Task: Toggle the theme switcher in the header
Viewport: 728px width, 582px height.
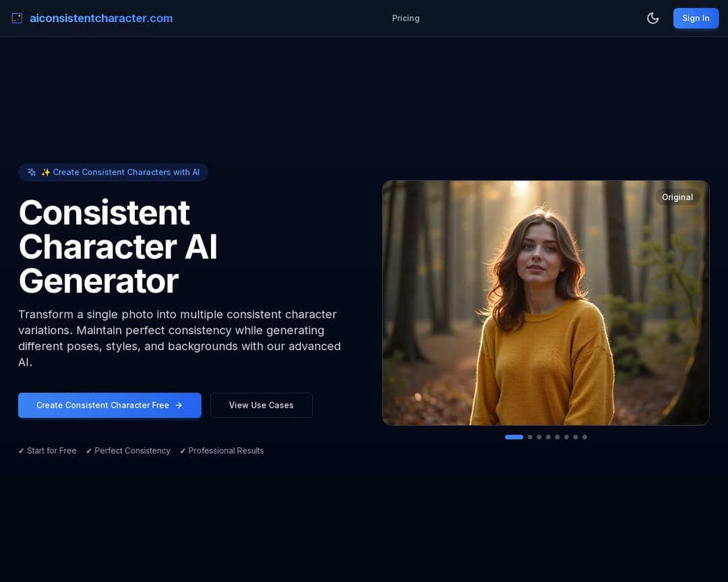Action: point(653,18)
